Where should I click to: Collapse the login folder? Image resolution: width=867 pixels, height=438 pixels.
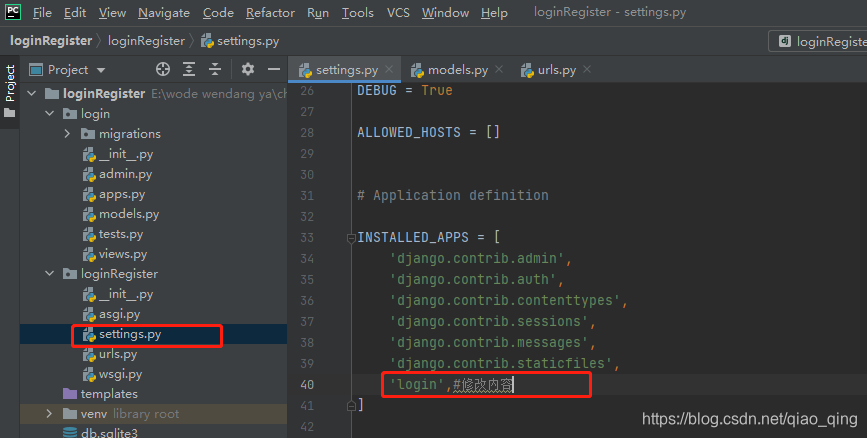pos(50,114)
